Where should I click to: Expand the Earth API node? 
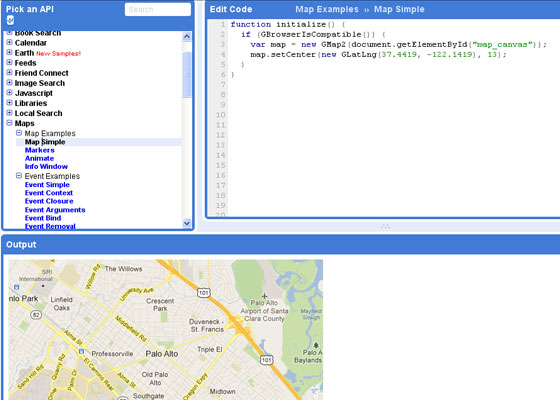tap(10, 52)
